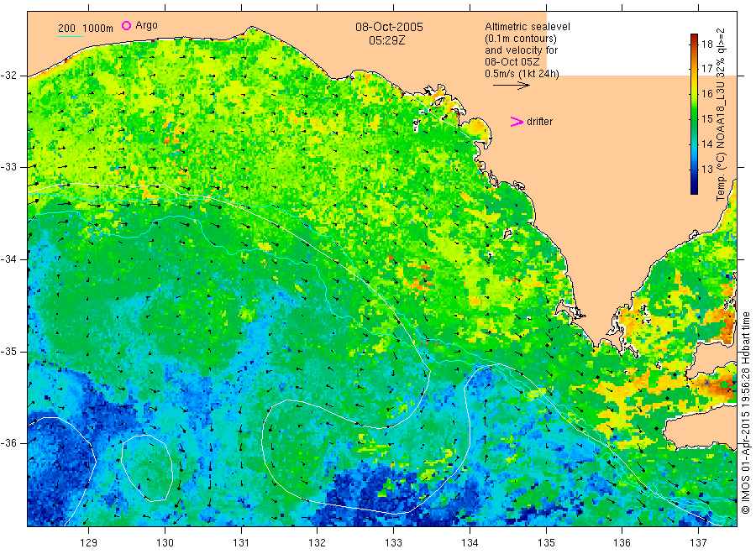Viewport: 756px width, 554px height.
Task: Click the longitude label 132
Action: coord(318,543)
